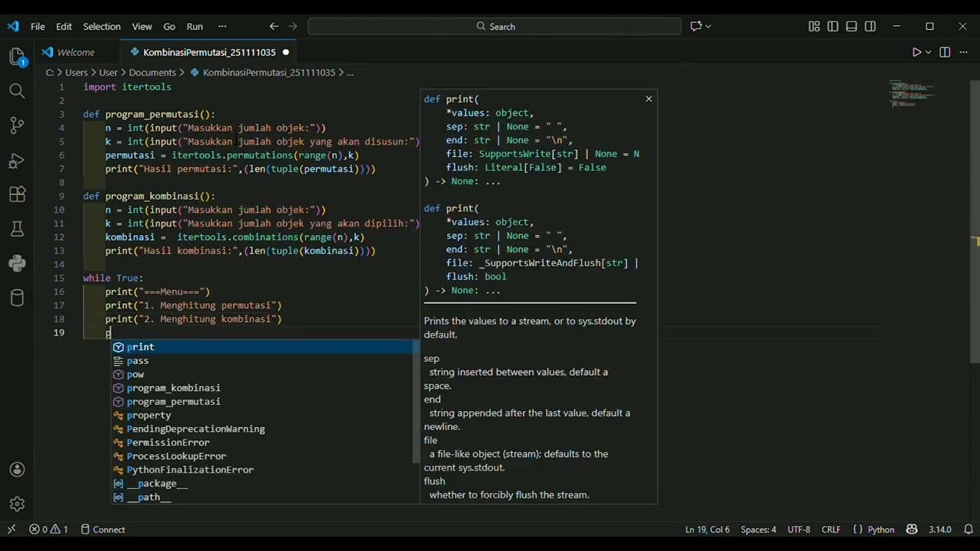This screenshot has width=980, height=551.
Task: Open Run and Debug view
Action: click(17, 161)
